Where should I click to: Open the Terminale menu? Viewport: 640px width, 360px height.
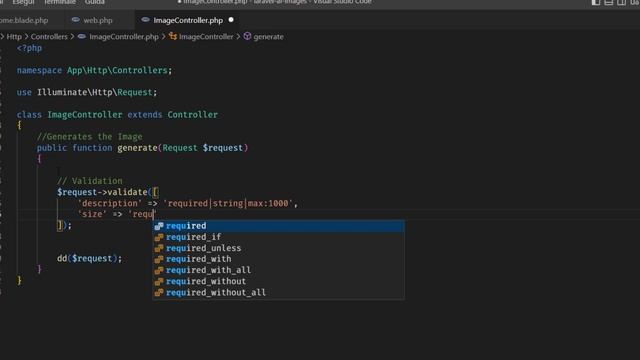pos(60,2)
